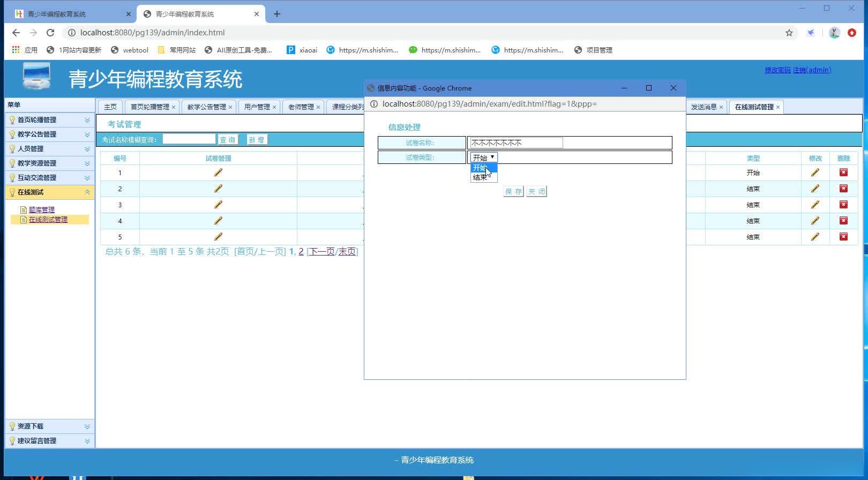
Task: Click 修改密码 link
Action: tap(777, 70)
